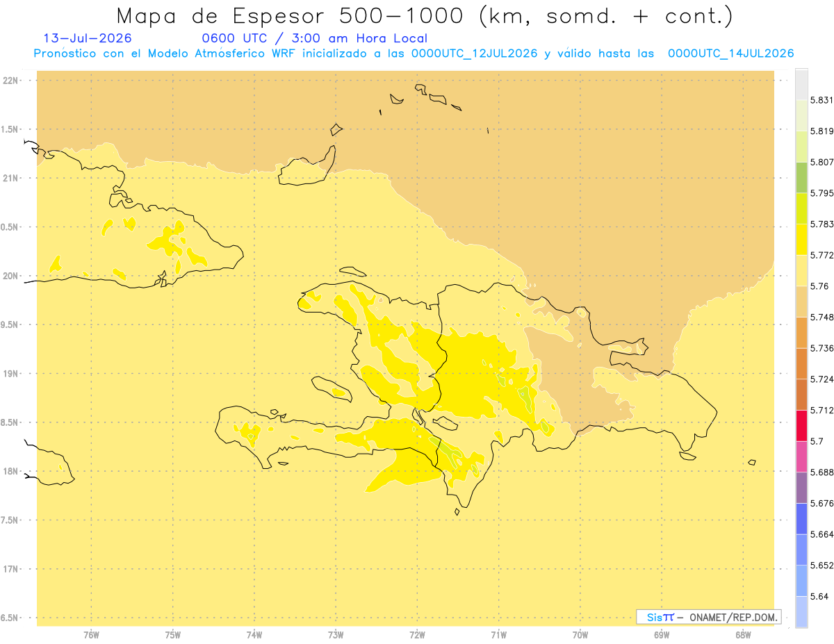The image size is (834, 644).
Task: Click the 75W longitude label
Action: tap(173, 635)
